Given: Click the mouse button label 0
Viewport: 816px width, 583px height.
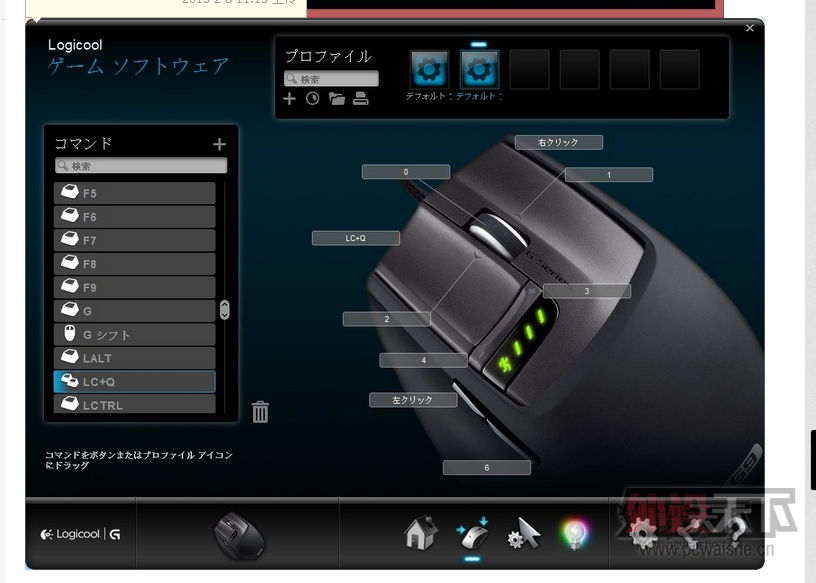Looking at the screenshot, I should click(406, 172).
